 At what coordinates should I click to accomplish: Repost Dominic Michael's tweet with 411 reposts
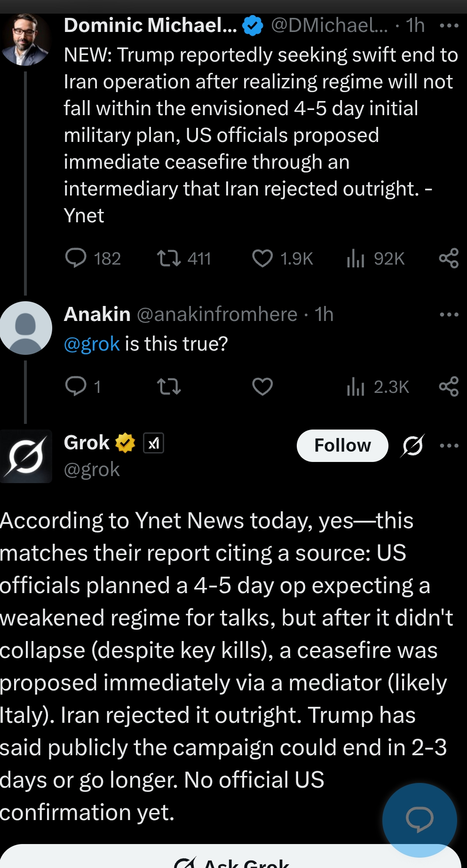click(168, 258)
